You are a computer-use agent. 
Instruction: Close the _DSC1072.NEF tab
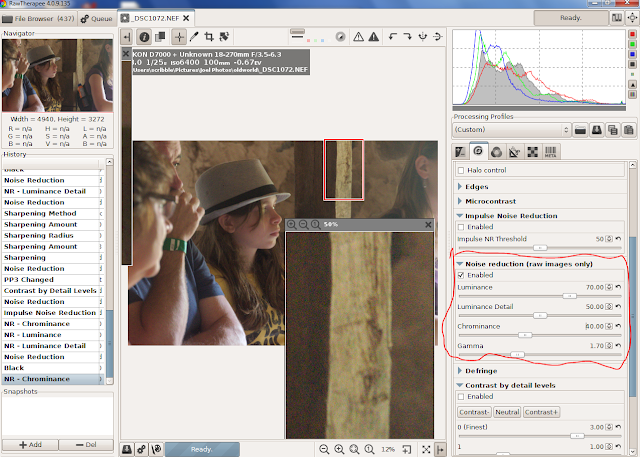point(186,18)
